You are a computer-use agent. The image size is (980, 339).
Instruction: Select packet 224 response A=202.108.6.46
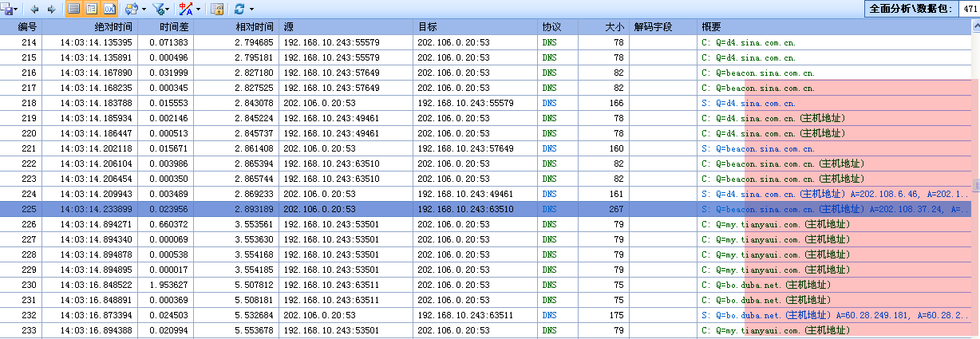[485, 194]
